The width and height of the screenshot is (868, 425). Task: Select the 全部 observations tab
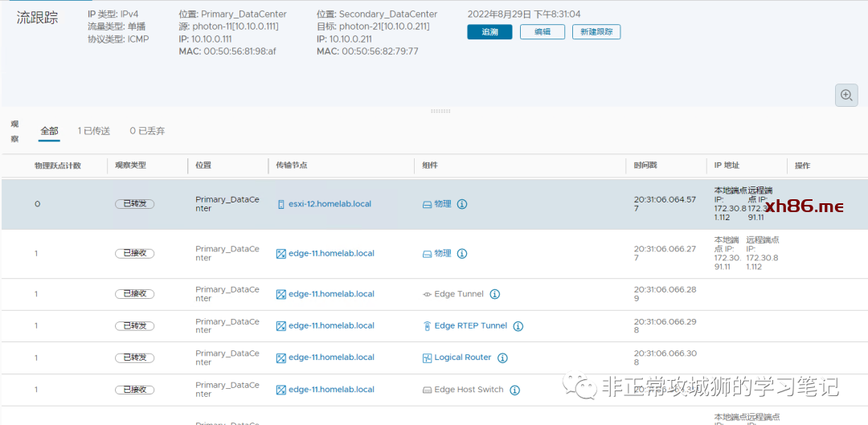(49, 131)
